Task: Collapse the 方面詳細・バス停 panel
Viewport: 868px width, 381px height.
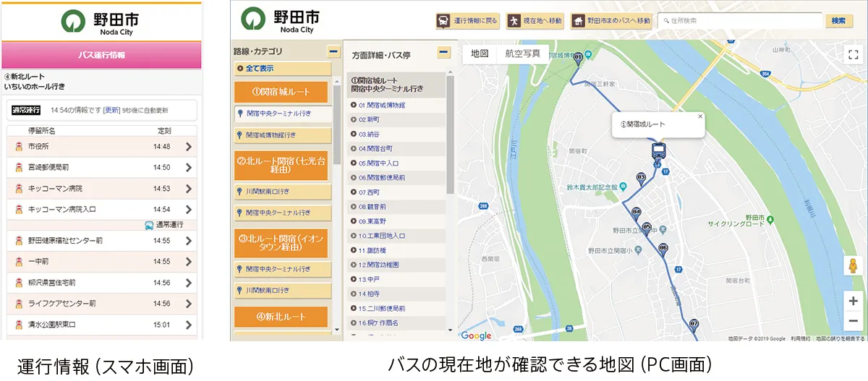Action: pos(444,52)
